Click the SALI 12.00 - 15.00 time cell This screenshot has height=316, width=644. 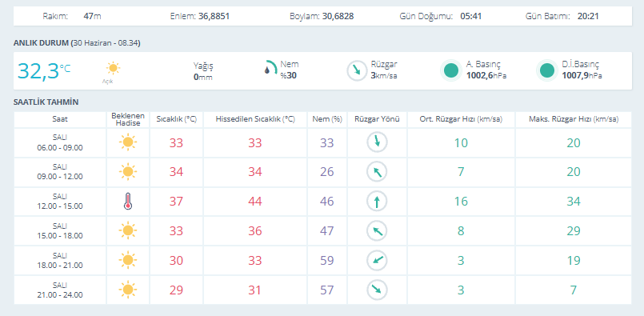pyautogui.click(x=60, y=202)
